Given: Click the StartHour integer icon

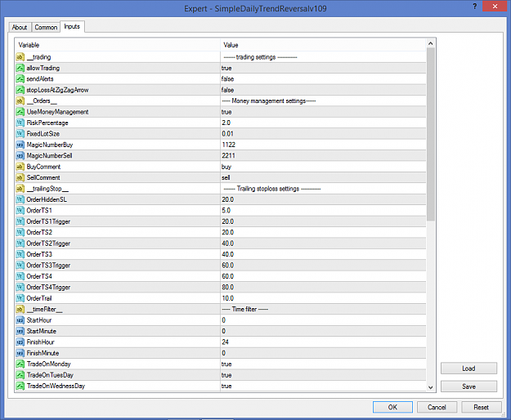Looking at the screenshot, I should tap(20, 320).
